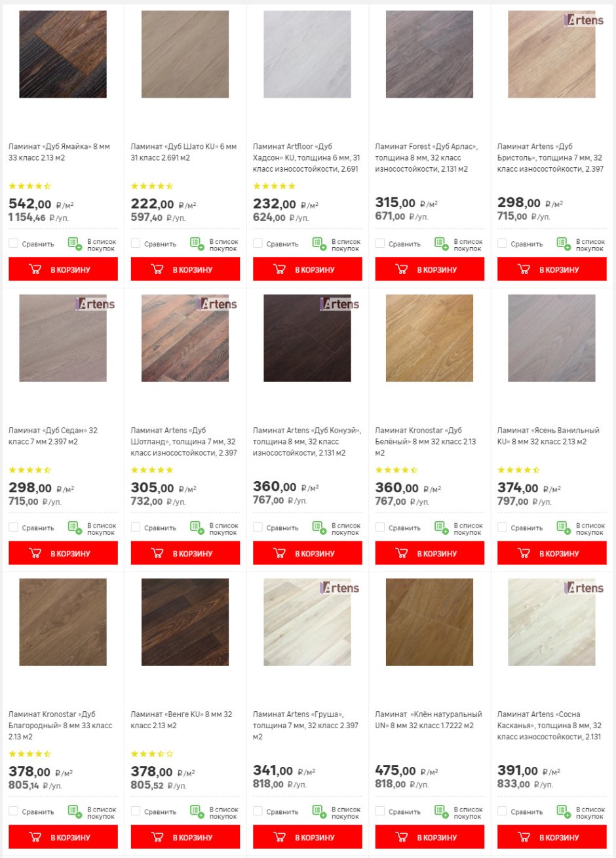Click shopping list icon for Kronostar «Дуб Белёный»
Viewport: 616px width, 858px height.
(442, 528)
